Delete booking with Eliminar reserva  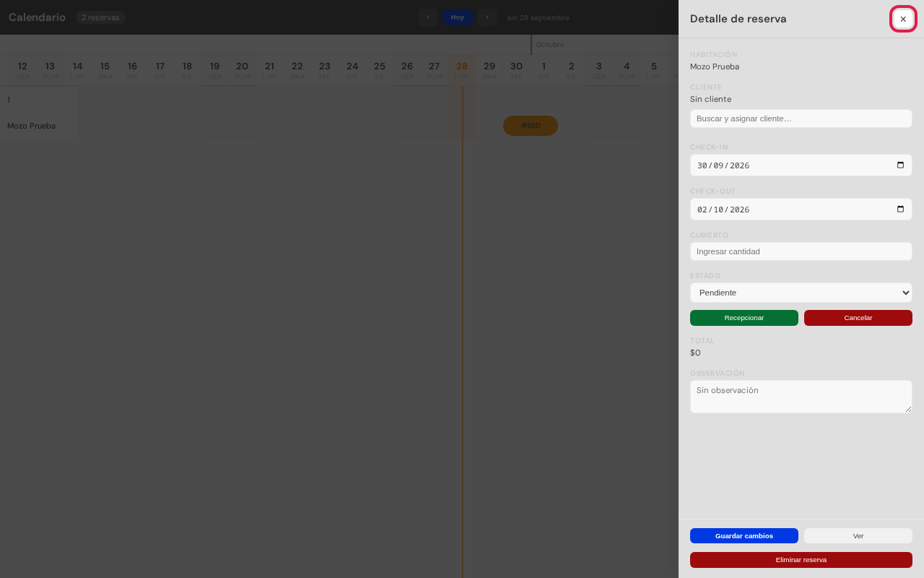click(x=801, y=560)
